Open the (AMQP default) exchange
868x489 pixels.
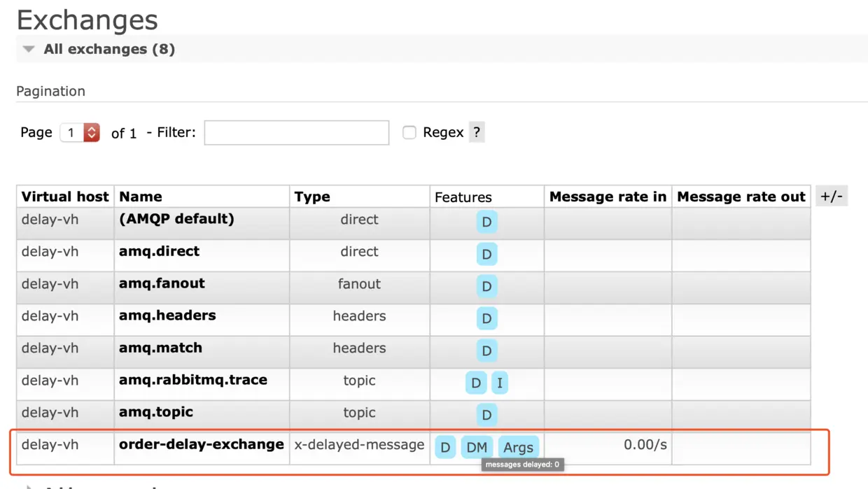(176, 219)
